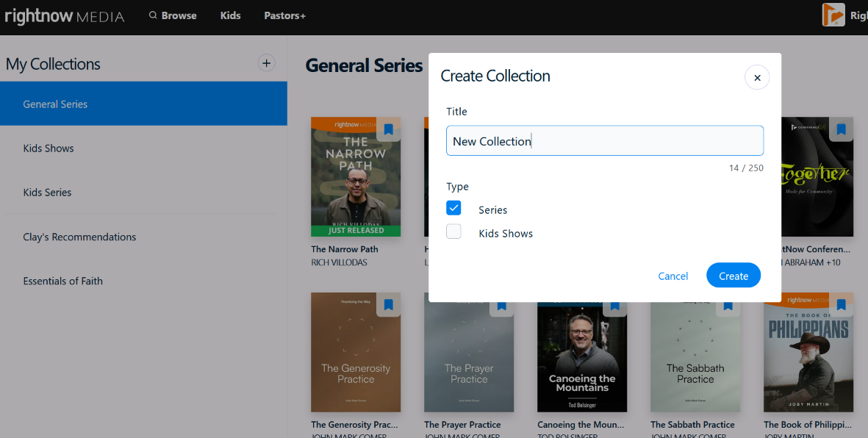Cancel collection creation
The height and width of the screenshot is (438, 868).
672,276
